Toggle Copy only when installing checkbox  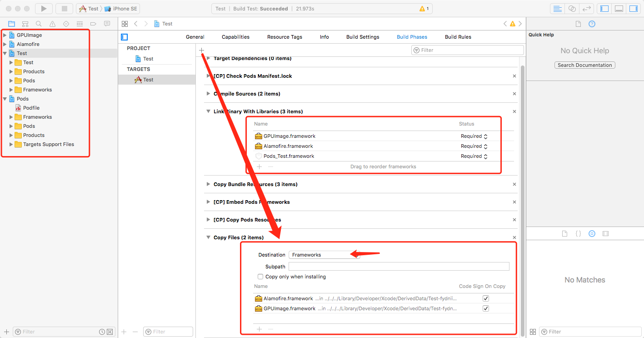point(260,277)
